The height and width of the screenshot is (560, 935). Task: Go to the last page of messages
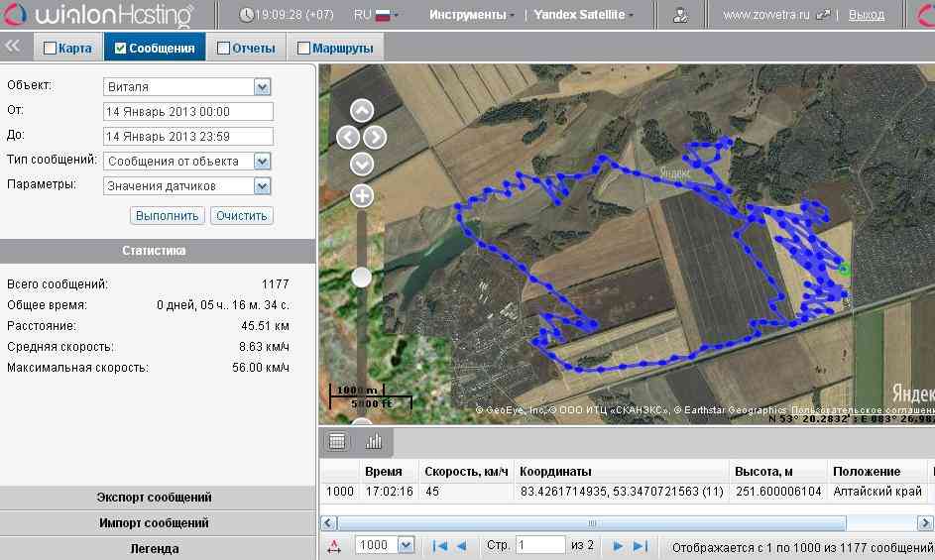coord(641,545)
